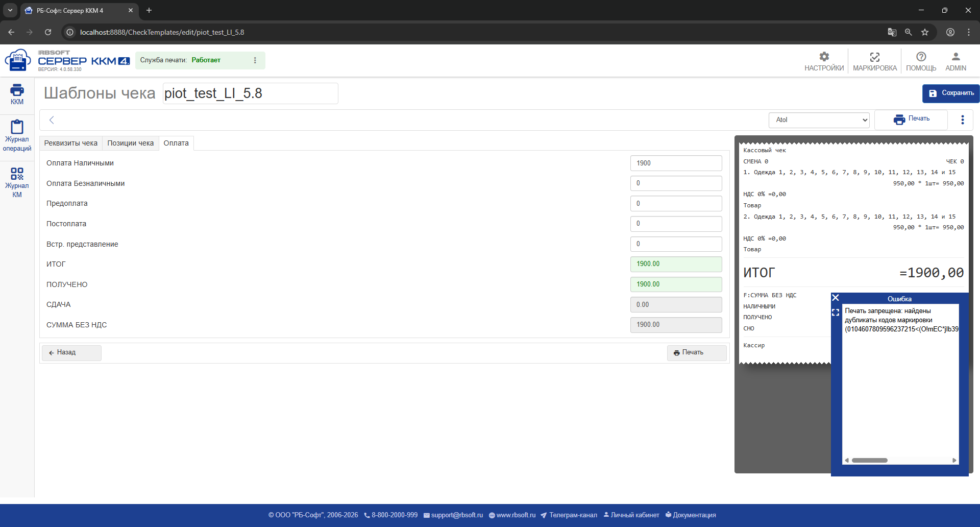Open the ПОМОЩЬ help icon

click(x=921, y=61)
